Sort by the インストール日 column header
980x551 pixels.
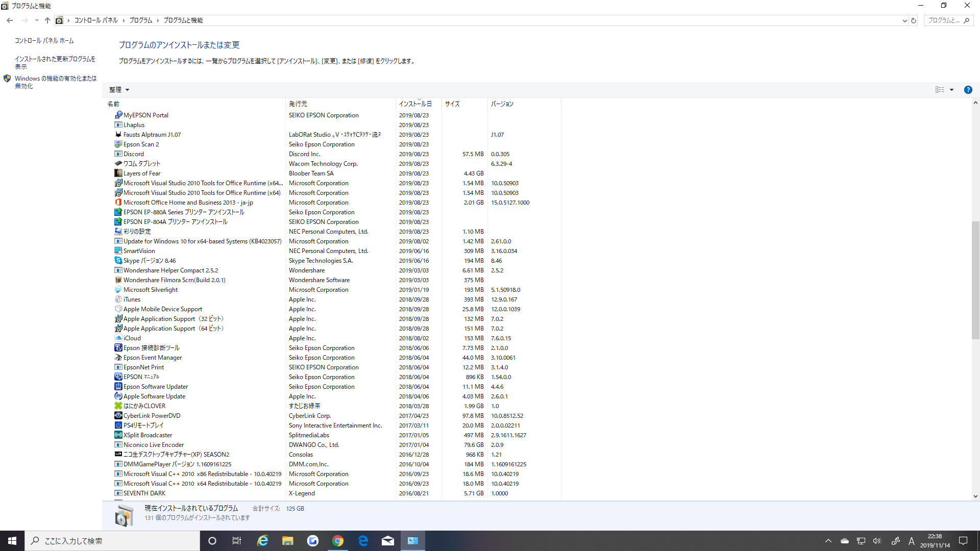click(415, 104)
